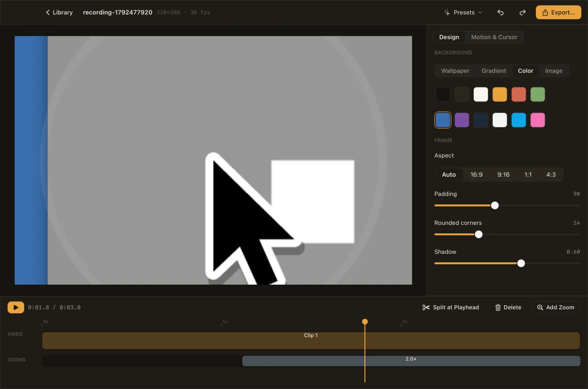This screenshot has height=389, width=588.
Task: Open the Export dialog
Action: coord(558,12)
